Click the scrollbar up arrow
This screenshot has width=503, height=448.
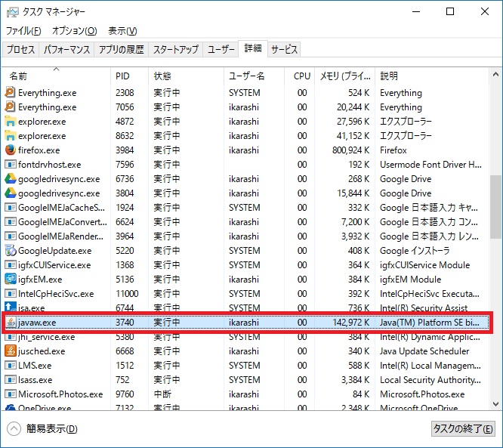point(495,75)
